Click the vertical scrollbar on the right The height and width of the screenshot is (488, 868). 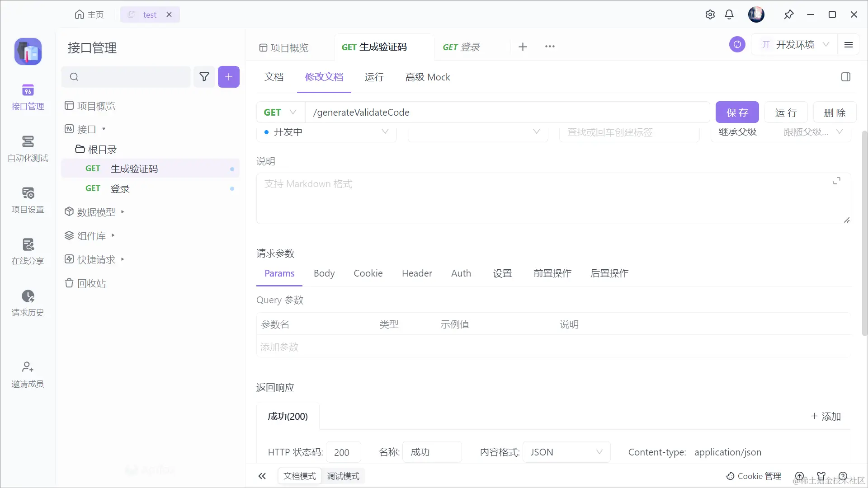(864, 233)
